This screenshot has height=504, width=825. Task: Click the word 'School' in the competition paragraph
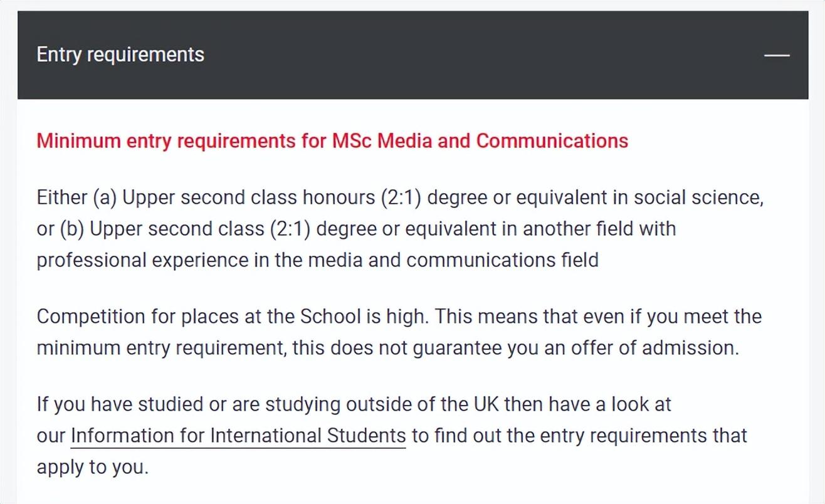pyautogui.click(x=330, y=316)
